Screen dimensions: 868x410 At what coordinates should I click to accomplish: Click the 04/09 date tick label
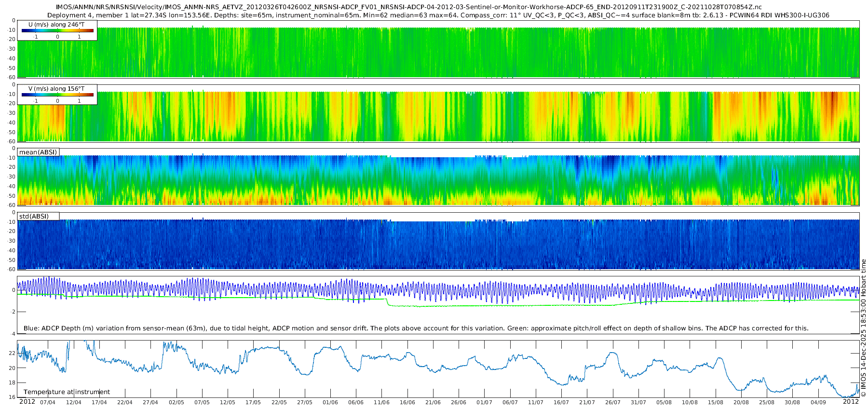tap(818, 402)
